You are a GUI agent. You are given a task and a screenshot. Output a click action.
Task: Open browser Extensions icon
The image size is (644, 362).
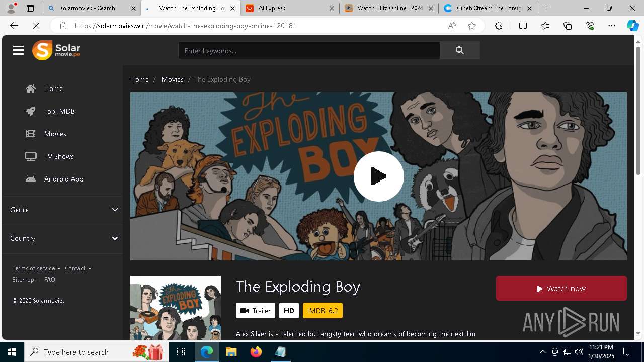click(x=499, y=26)
